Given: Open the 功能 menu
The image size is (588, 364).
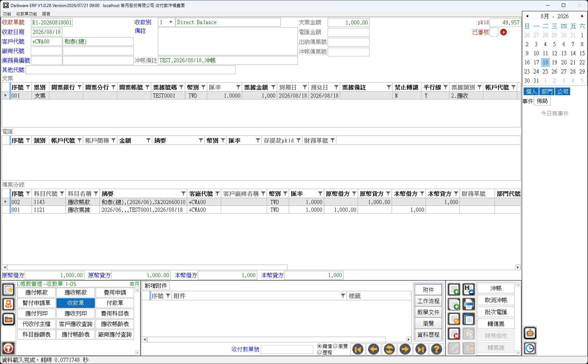Looking at the screenshot, I should click(7, 14).
